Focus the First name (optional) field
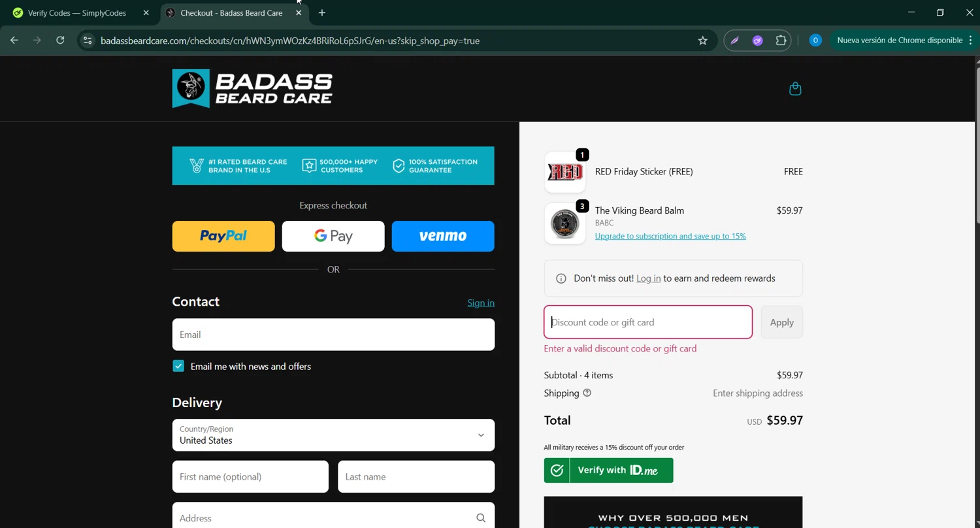 point(250,476)
